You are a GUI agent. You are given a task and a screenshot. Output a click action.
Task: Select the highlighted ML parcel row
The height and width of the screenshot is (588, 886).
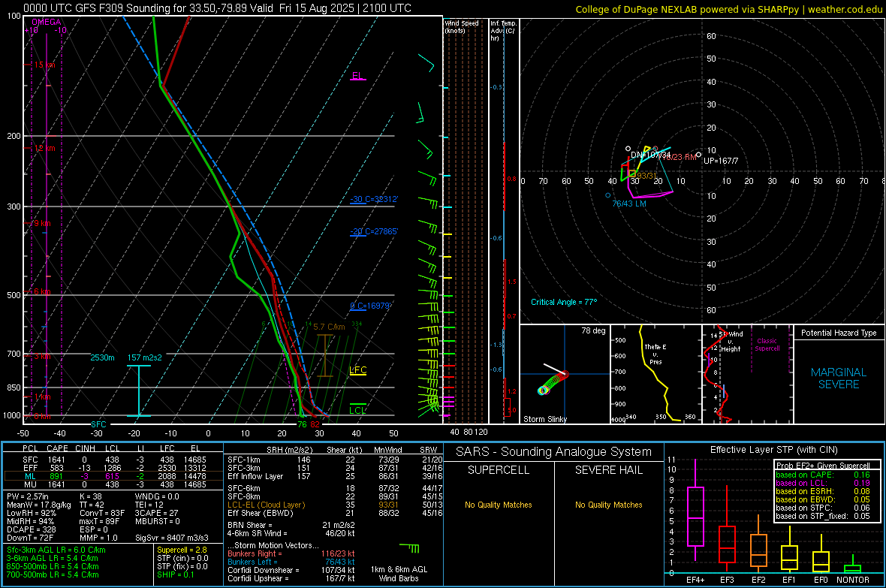[x=113, y=476]
